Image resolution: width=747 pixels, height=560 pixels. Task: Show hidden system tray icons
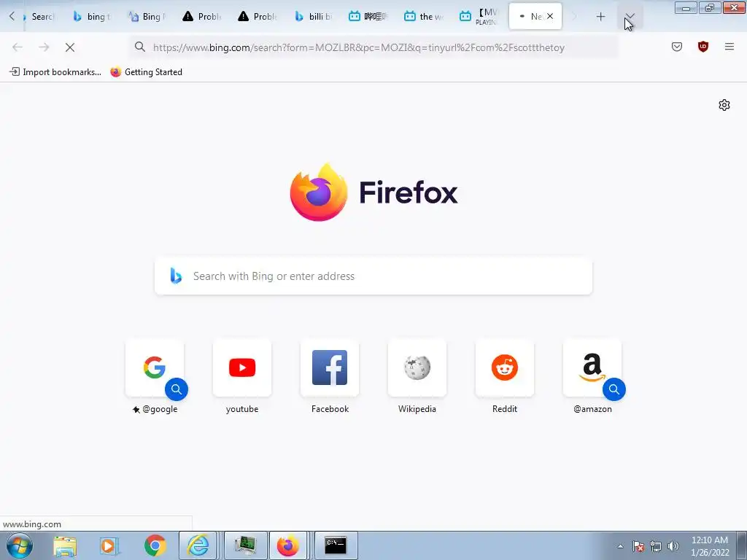(620, 546)
